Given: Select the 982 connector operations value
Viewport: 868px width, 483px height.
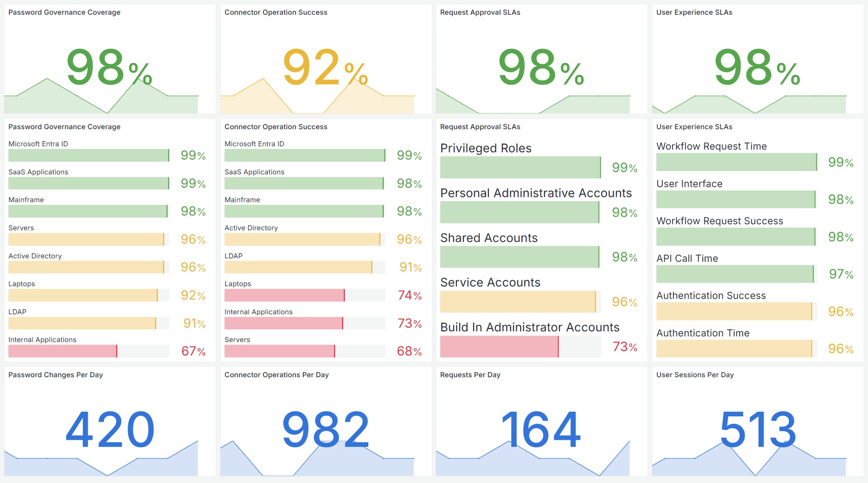Looking at the screenshot, I should [325, 430].
